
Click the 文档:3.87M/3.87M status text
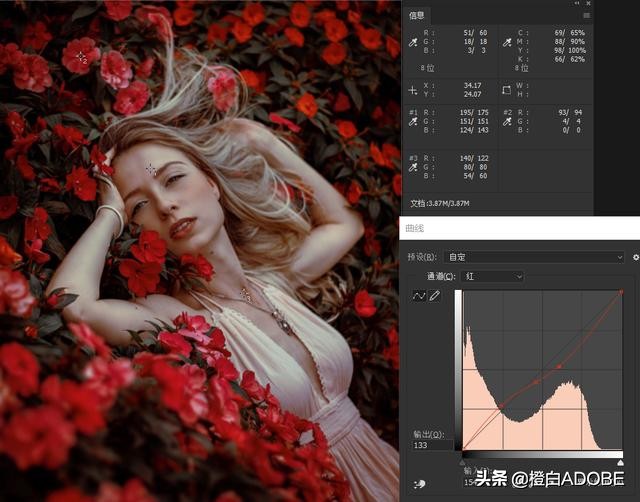(x=440, y=203)
